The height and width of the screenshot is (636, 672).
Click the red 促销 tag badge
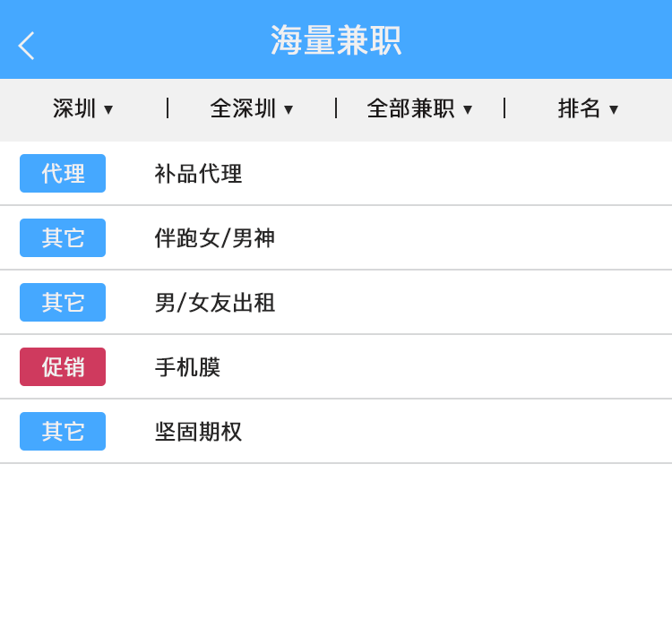click(63, 367)
